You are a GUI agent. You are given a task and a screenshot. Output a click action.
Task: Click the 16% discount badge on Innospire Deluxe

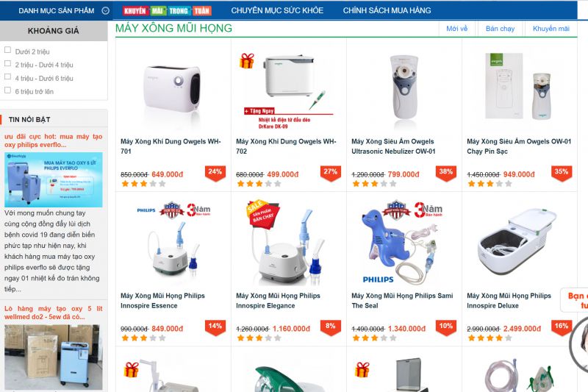(x=562, y=327)
